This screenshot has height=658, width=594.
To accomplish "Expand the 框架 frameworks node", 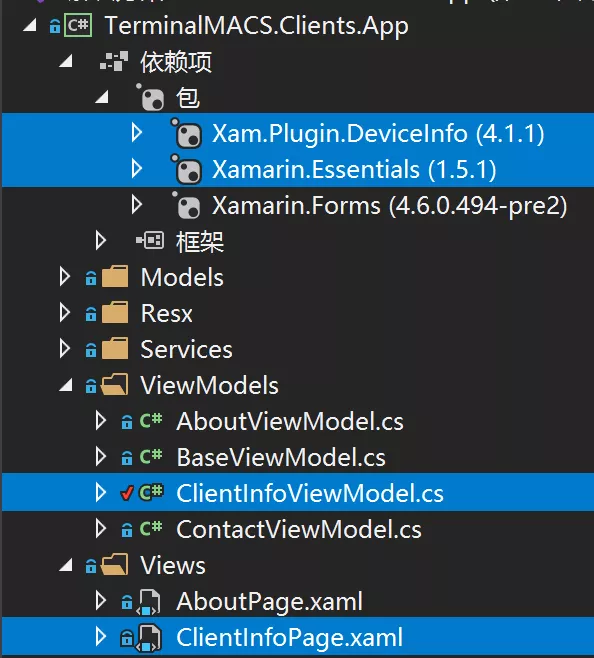I will click(100, 240).
